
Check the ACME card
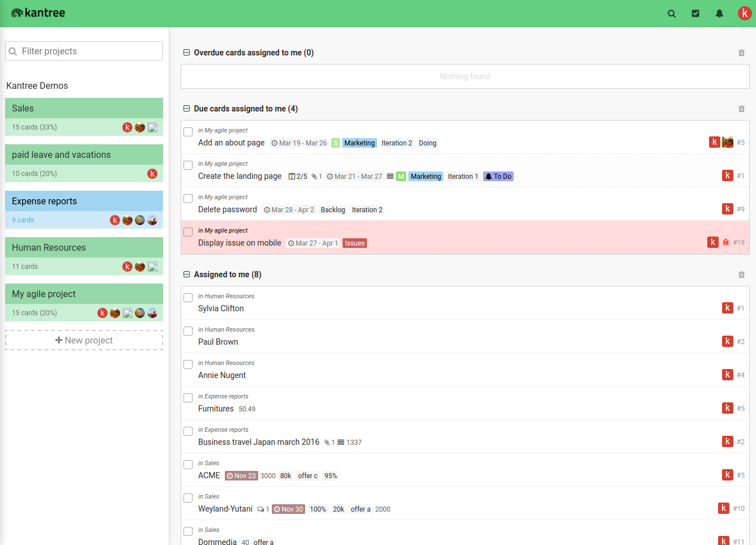[x=188, y=465]
